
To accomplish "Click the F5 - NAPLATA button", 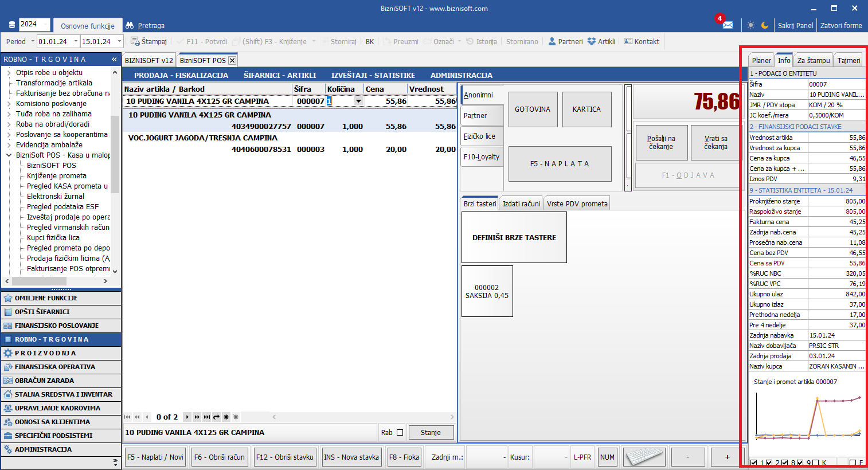I will click(560, 164).
